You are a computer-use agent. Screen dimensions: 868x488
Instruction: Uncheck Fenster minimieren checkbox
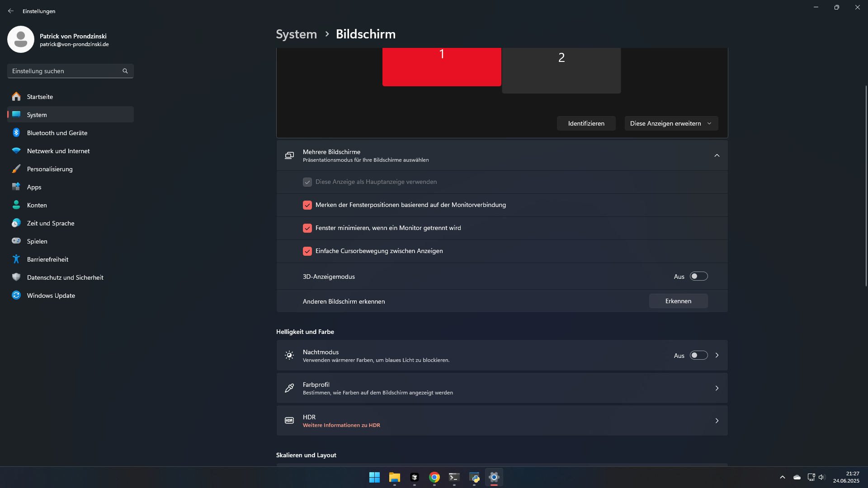pyautogui.click(x=307, y=228)
